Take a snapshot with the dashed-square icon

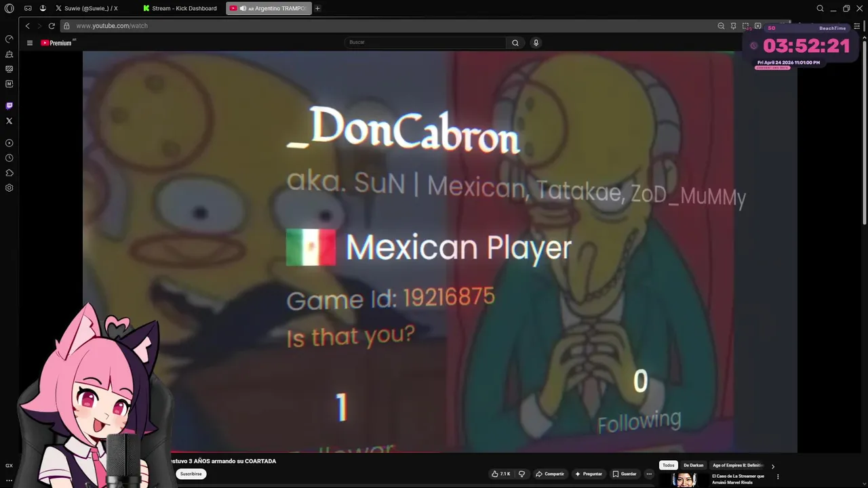pos(745,26)
